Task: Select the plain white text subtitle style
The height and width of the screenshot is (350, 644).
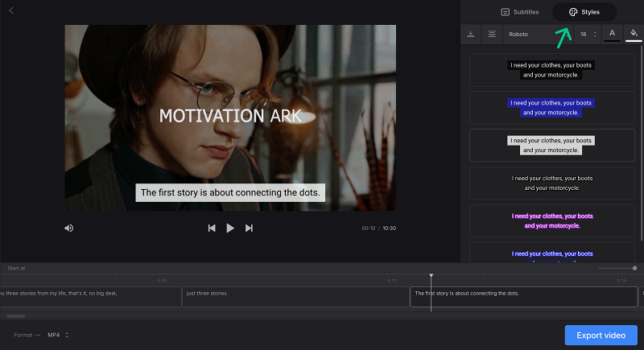Action: tap(552, 183)
